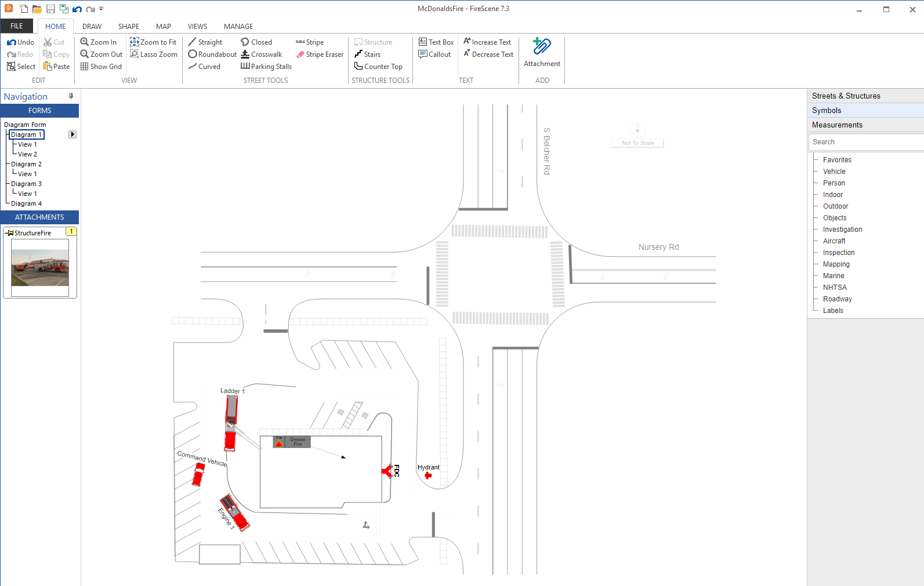Switch to the VIEWS ribbon tab
Screen dimensions: 924x586
(197, 27)
